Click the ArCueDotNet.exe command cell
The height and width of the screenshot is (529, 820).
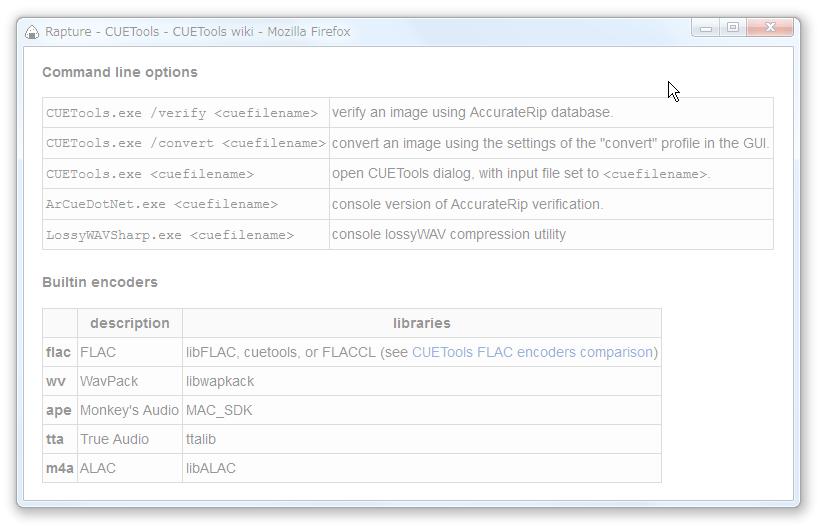coord(186,204)
